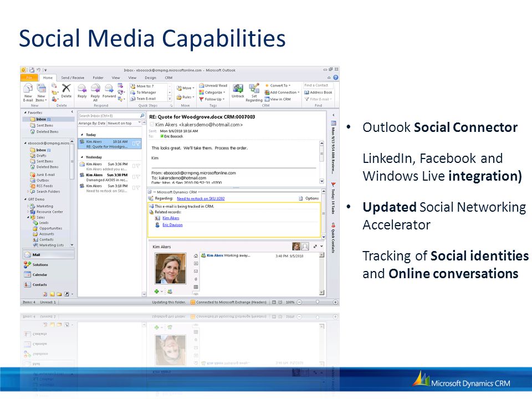The width and height of the screenshot is (532, 399).
Task: Open the Design ribbon tab
Action: tap(150, 78)
